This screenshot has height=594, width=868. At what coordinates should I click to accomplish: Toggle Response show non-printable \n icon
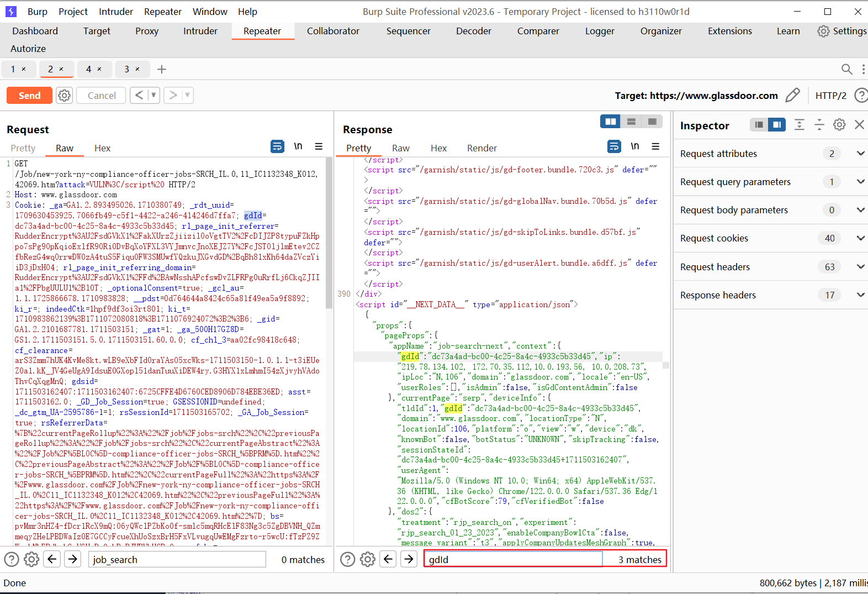[x=635, y=146]
